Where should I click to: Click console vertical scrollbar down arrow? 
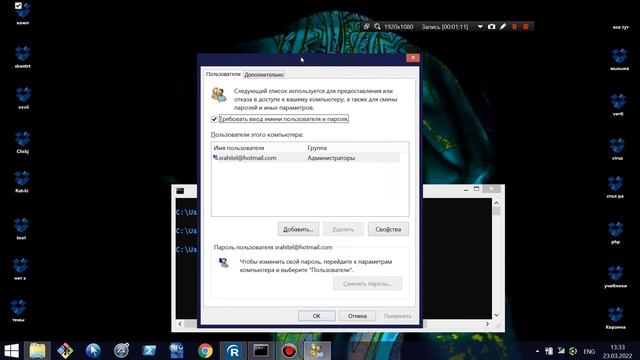(496, 315)
